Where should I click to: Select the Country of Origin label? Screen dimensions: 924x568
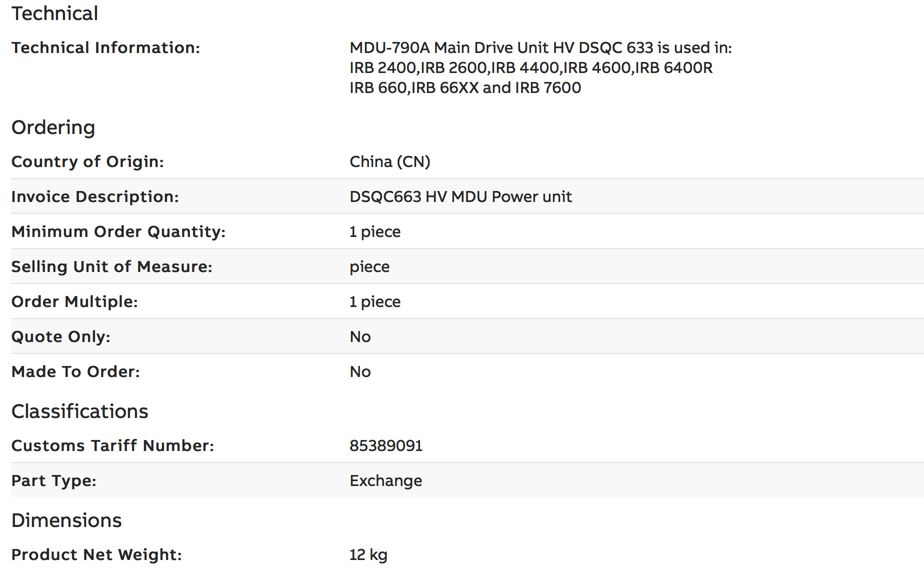87,161
